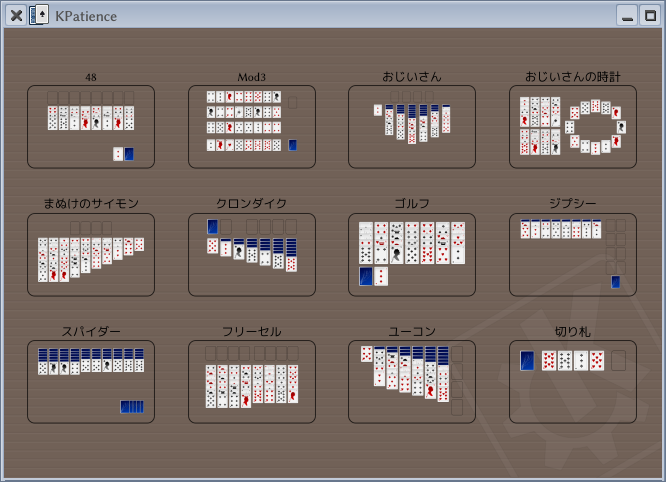Click the blue deck card in 切り札 preview
This screenshot has height=482, width=666.
tap(527, 361)
